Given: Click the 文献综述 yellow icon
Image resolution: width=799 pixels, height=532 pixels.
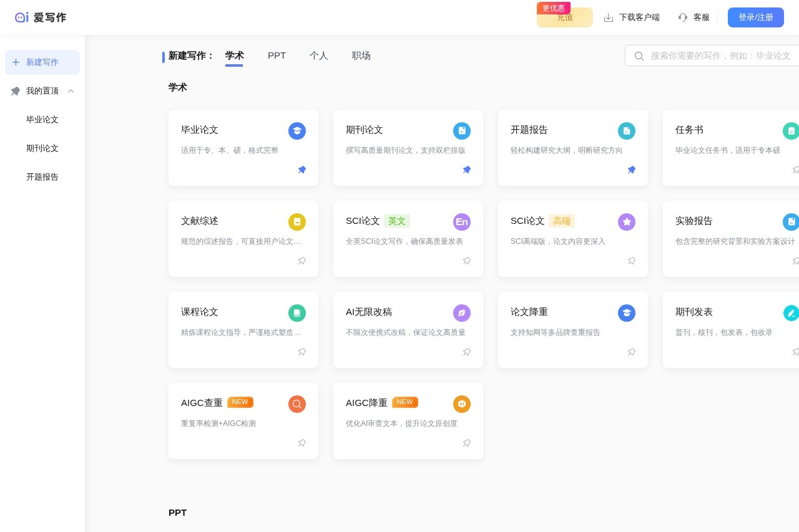Looking at the screenshot, I should click(x=297, y=222).
